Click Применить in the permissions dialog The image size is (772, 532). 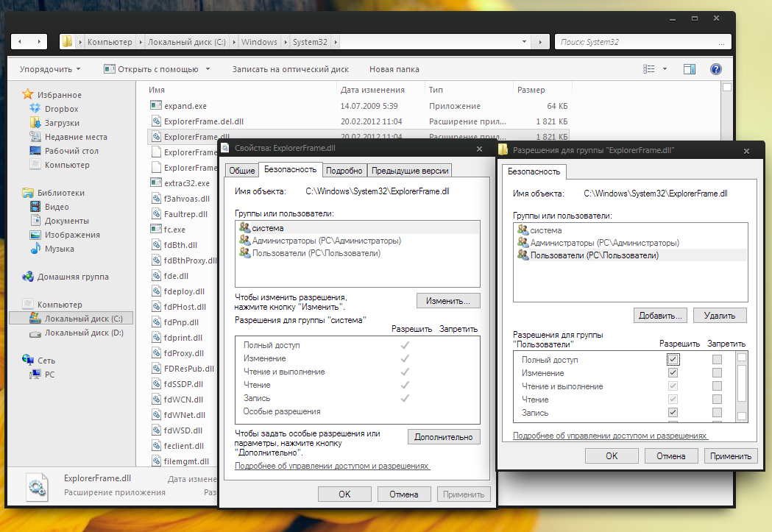tap(731, 455)
